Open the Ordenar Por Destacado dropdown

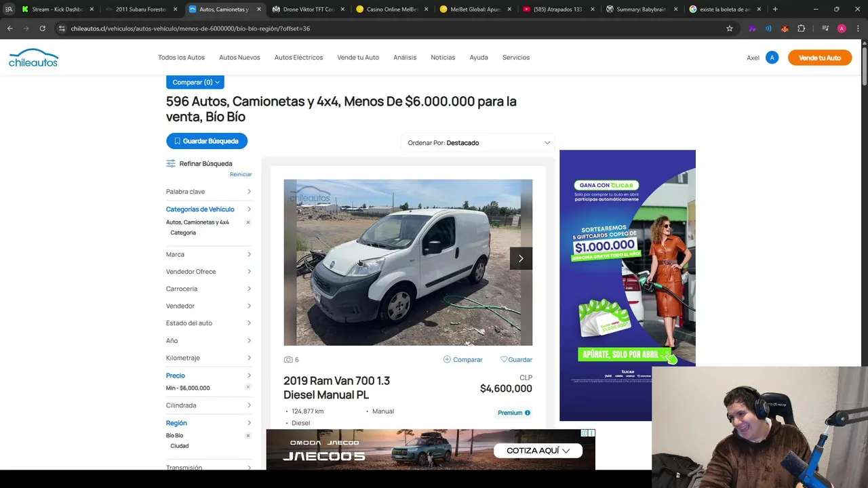(x=477, y=143)
